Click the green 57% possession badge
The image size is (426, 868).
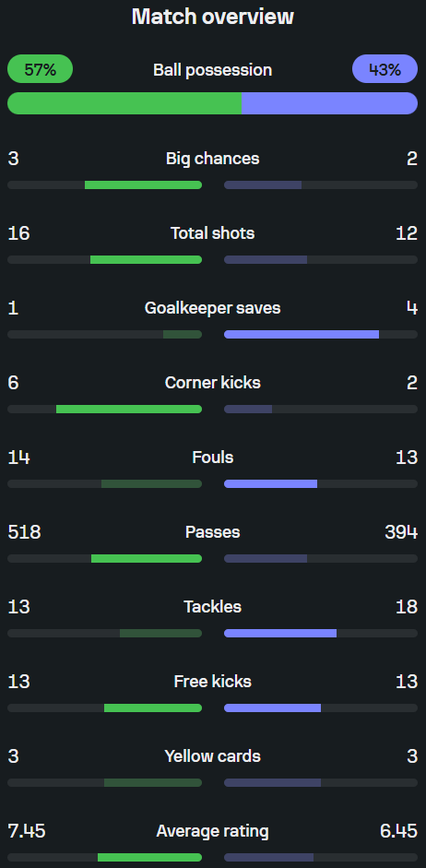coord(40,69)
